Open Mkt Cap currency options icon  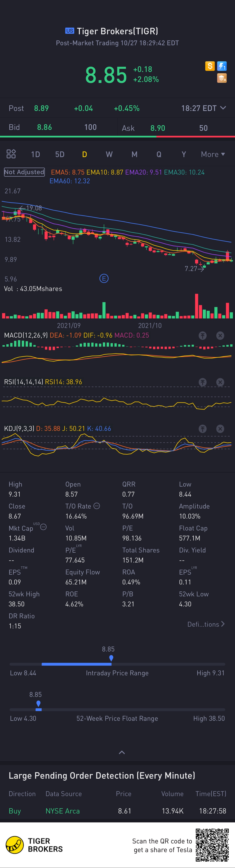[x=43, y=527]
